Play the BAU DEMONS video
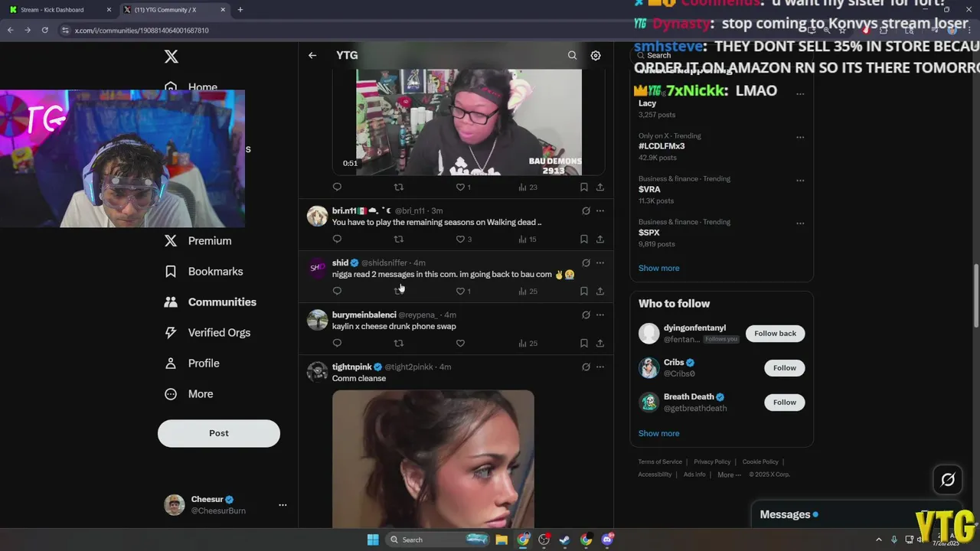This screenshot has width=980, height=551. (469, 122)
